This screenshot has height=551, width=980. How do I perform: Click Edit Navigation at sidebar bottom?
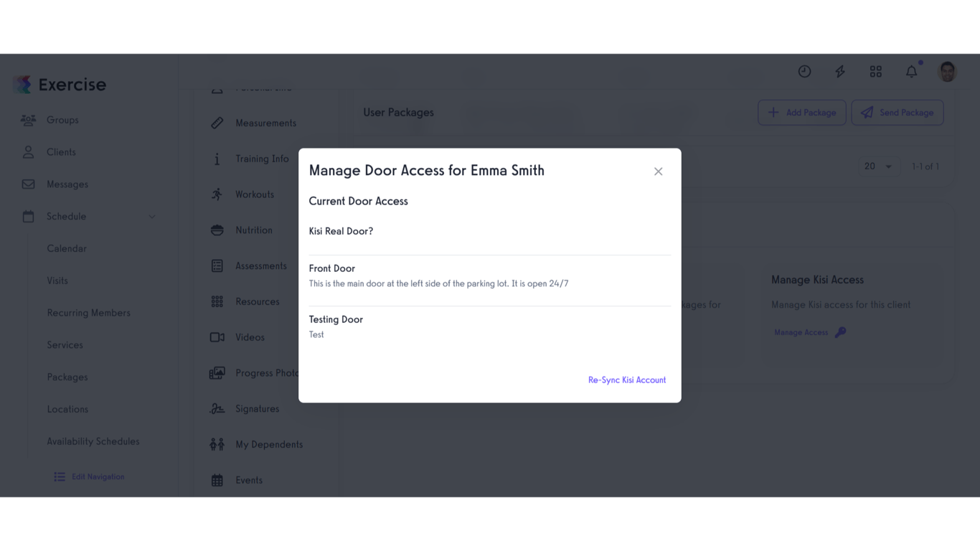click(x=89, y=476)
